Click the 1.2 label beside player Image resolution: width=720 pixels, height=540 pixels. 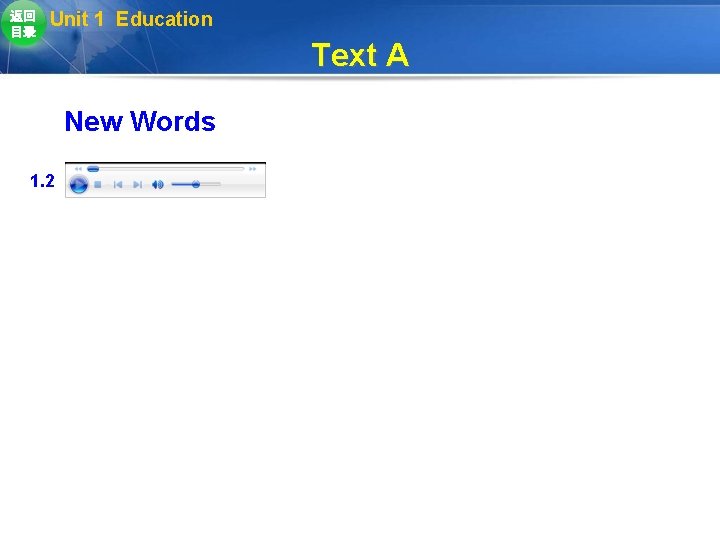tap(42, 181)
